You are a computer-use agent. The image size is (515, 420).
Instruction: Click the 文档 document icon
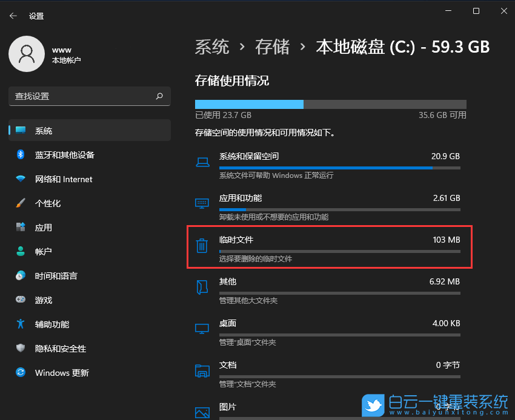(202, 371)
